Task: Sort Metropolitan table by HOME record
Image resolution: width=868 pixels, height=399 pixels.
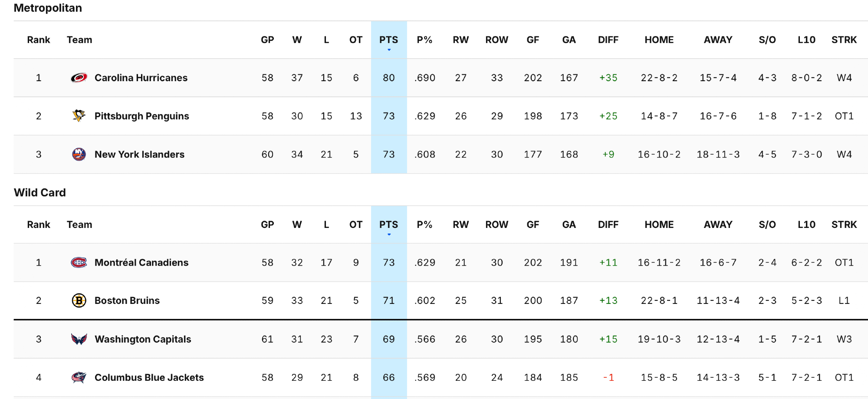Action: tap(659, 40)
